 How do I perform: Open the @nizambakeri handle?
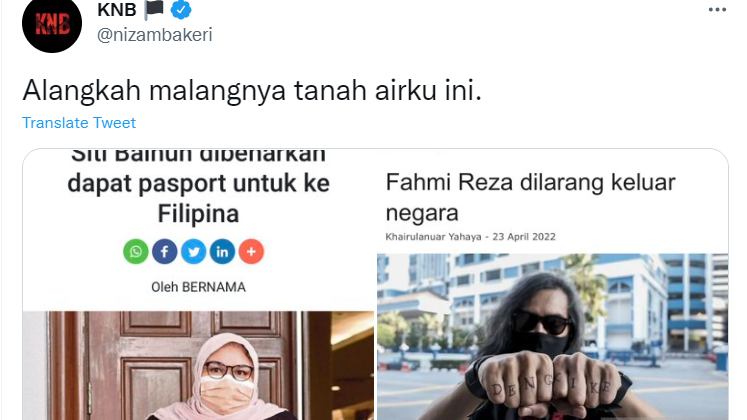point(155,35)
